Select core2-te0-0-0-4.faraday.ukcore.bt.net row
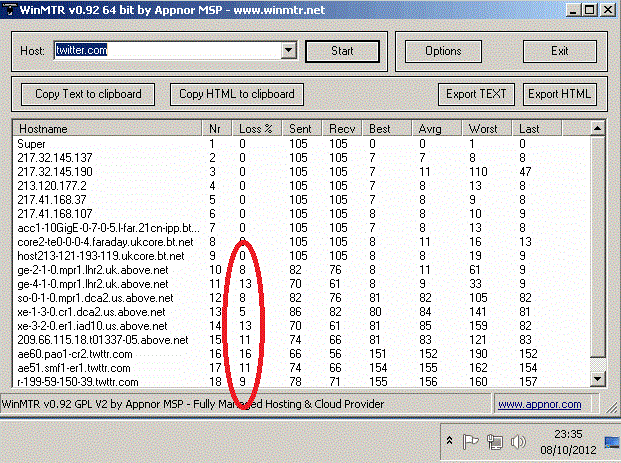This screenshot has width=621, height=463. click(x=301, y=242)
